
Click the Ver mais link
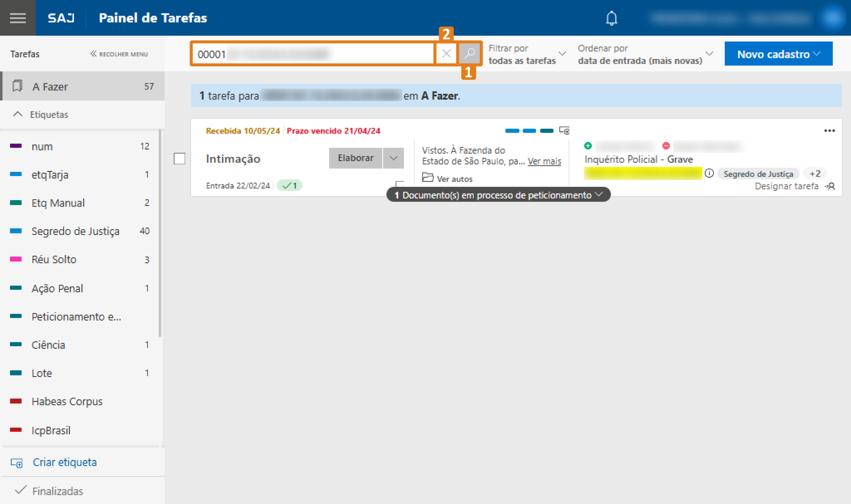coord(544,161)
